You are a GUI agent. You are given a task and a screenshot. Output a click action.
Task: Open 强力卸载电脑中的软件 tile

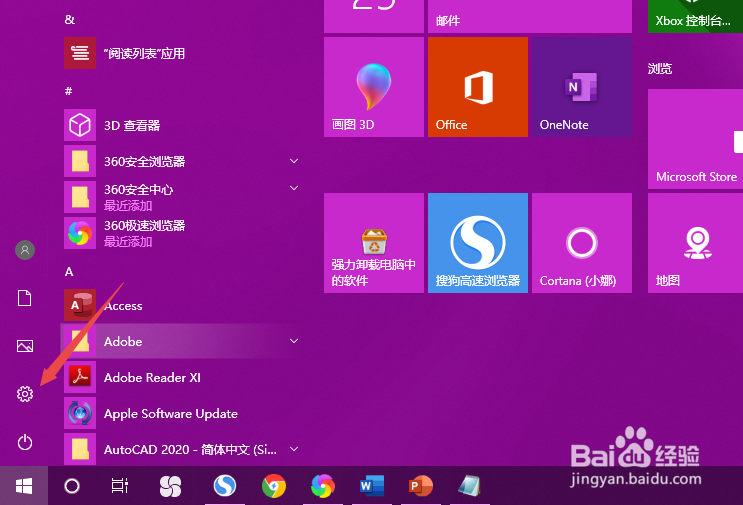[x=374, y=243]
